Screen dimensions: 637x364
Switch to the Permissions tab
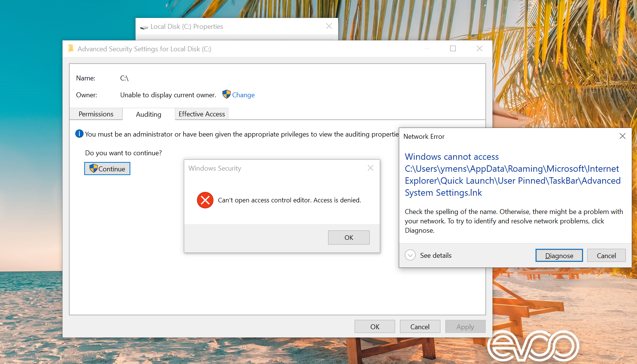(x=96, y=114)
